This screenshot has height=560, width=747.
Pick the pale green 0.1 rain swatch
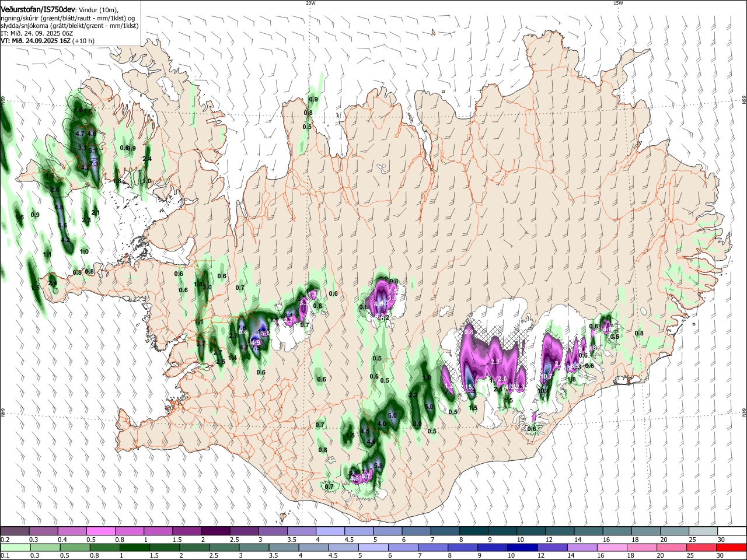pos(15,547)
